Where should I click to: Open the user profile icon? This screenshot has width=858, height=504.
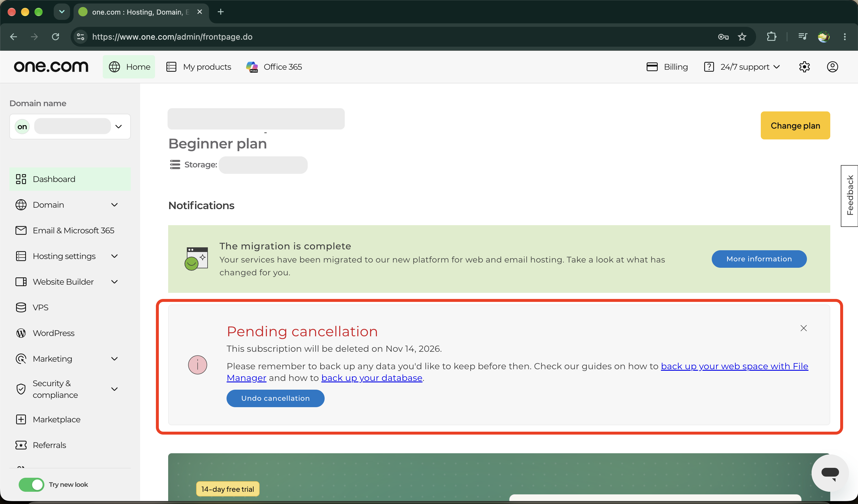pos(833,67)
